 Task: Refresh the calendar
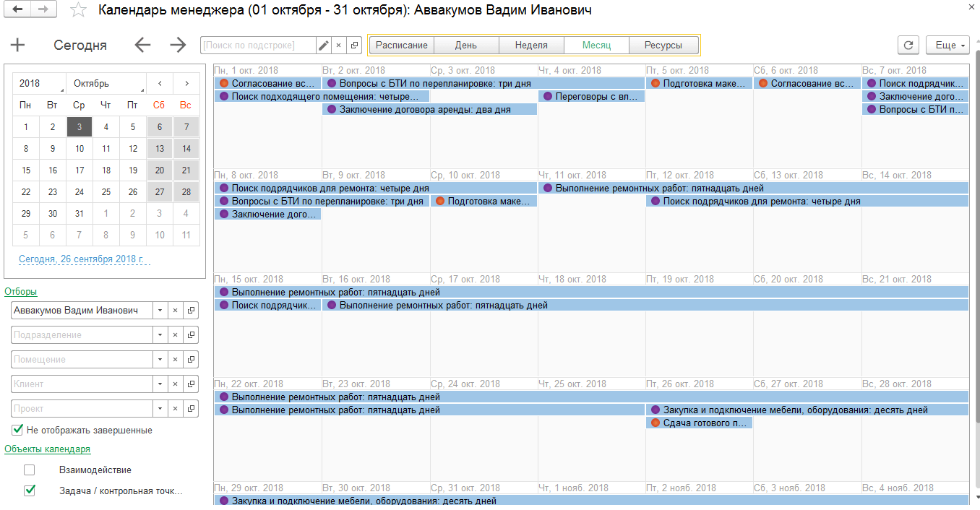(908, 45)
